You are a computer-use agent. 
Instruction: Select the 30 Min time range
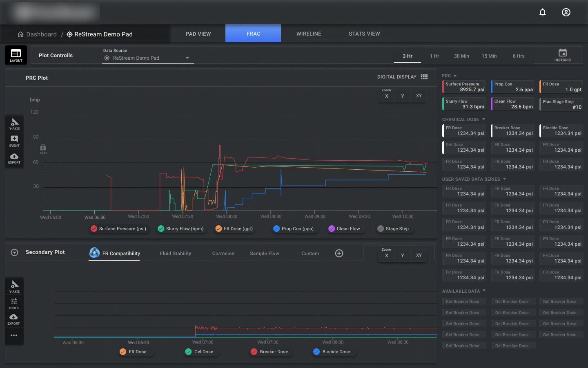pos(461,56)
